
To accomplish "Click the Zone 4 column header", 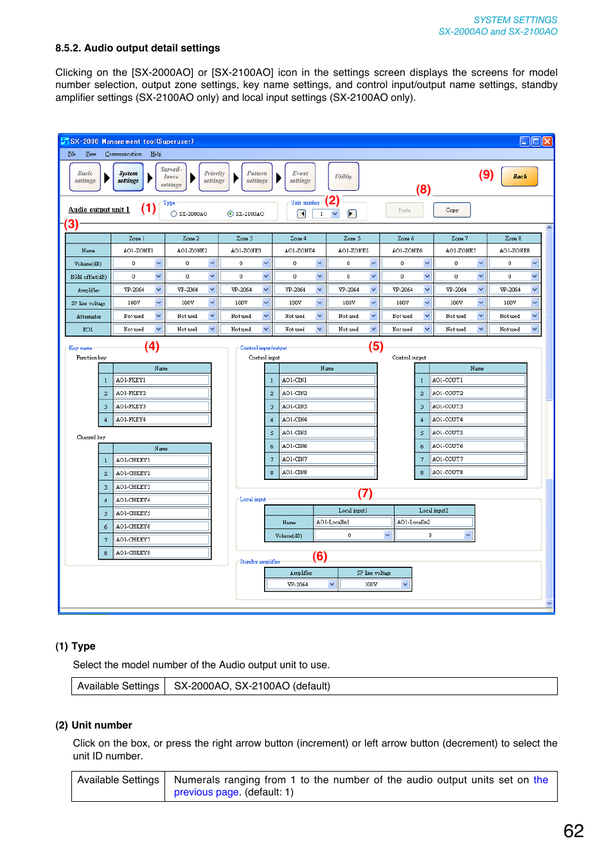I will click(299, 238).
